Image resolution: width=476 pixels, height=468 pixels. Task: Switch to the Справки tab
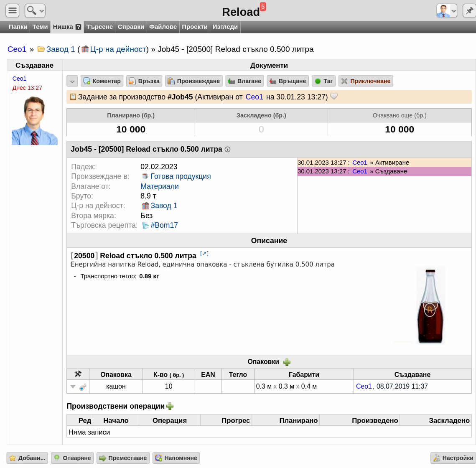[x=131, y=27]
